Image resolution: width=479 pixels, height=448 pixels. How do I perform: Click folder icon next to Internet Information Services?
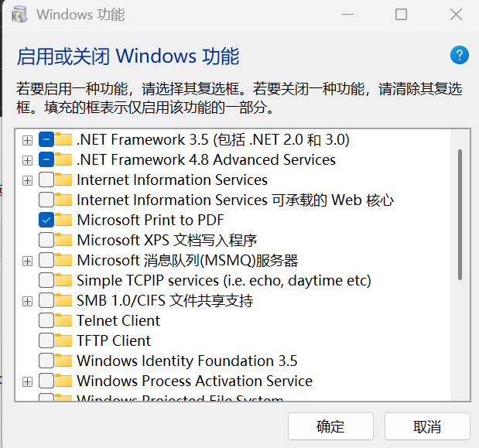63,180
